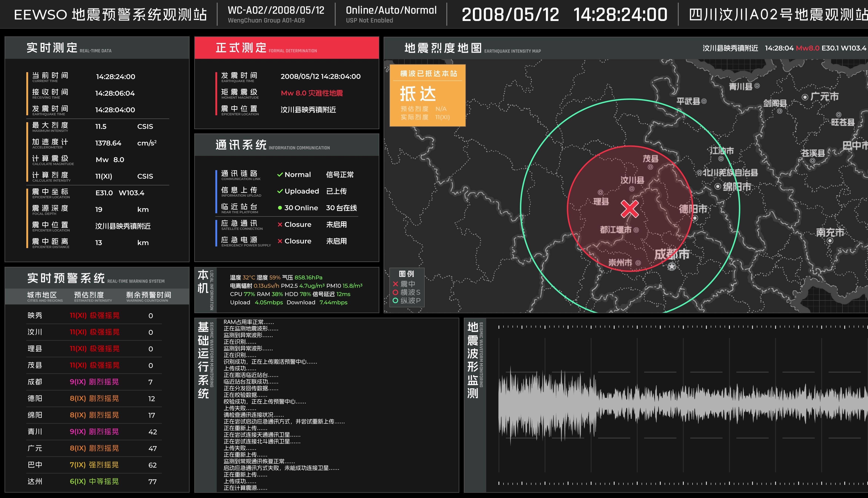Click the green checkmark next to Normal
Viewport: 868px width, 498px height.
point(280,175)
